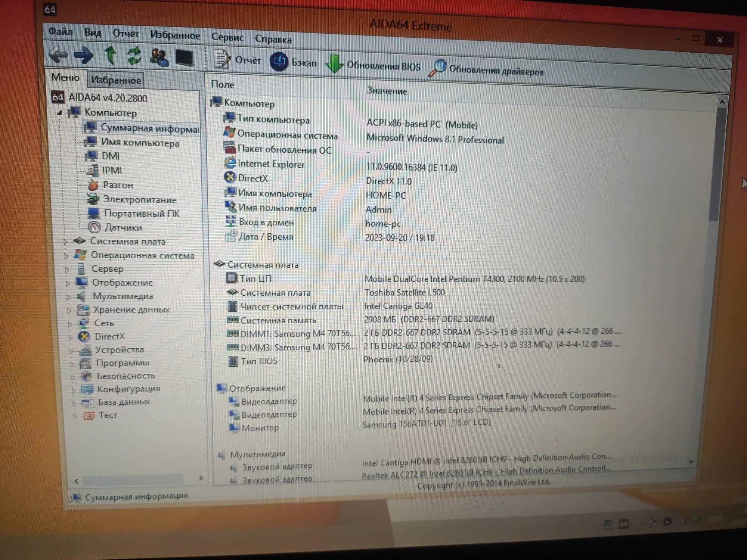Click the Microsoft Windows 8.1 Professional link
Screen dimensions: 747x560
(x=435, y=139)
